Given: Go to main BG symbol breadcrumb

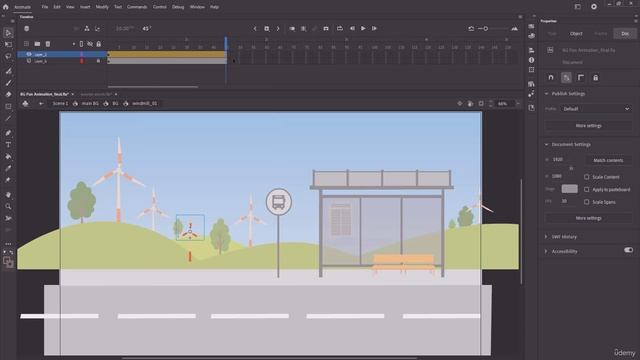Looking at the screenshot, I should pos(90,104).
